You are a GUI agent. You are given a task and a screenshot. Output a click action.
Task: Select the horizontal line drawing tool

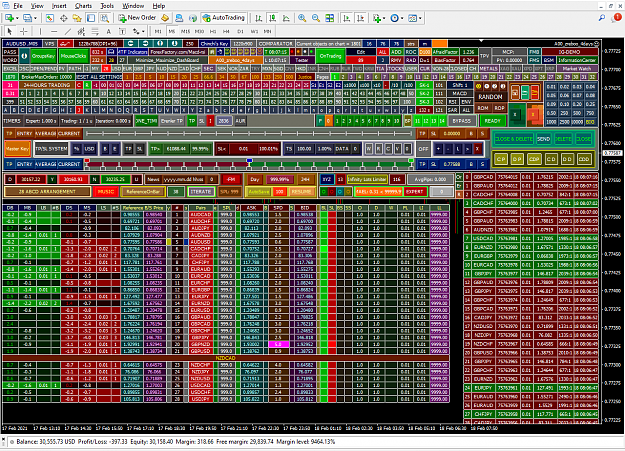click(x=54, y=31)
